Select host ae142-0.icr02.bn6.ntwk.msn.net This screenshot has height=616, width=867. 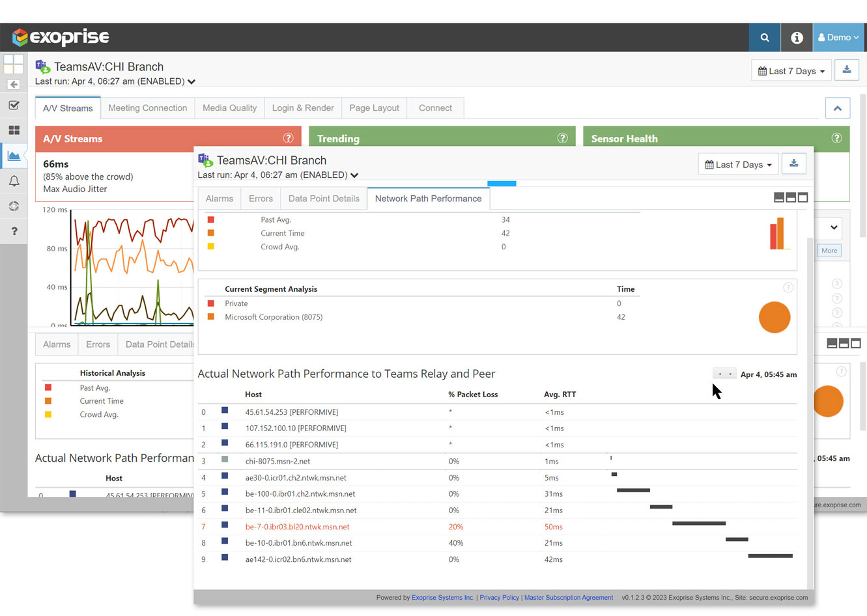click(x=498, y=559)
